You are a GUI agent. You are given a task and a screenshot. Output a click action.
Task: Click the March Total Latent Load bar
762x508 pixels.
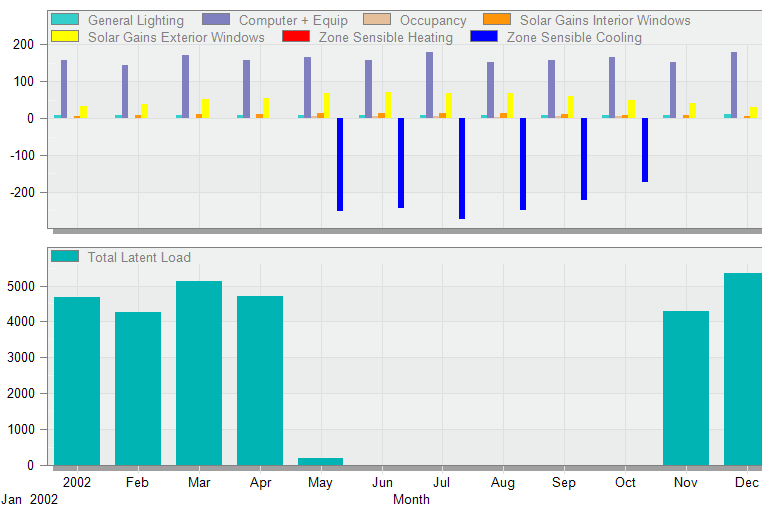point(199,373)
